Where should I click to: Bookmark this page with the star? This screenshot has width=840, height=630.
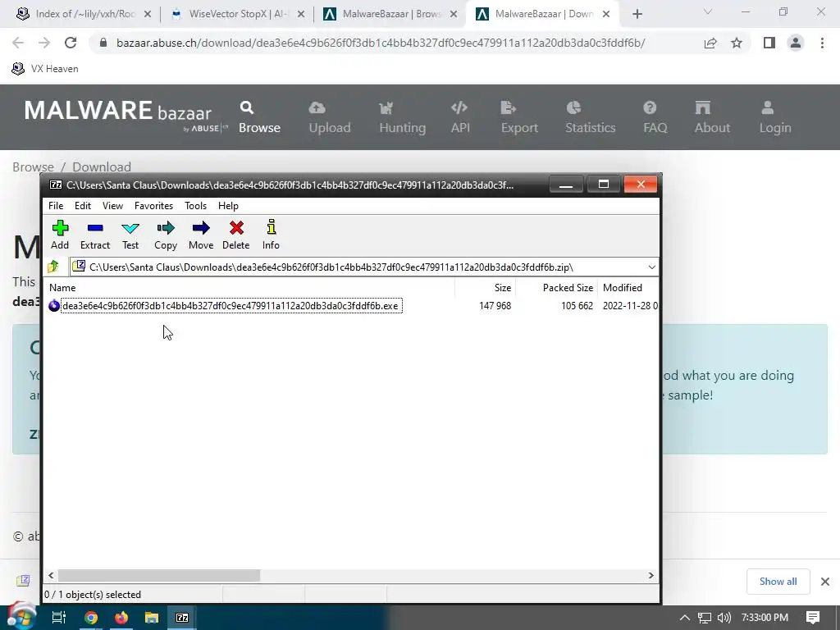(x=737, y=43)
